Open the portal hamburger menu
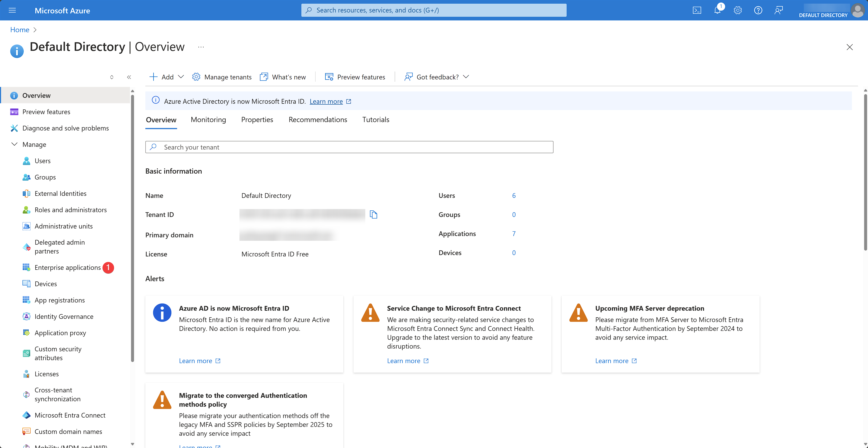868x448 pixels. (x=12, y=10)
